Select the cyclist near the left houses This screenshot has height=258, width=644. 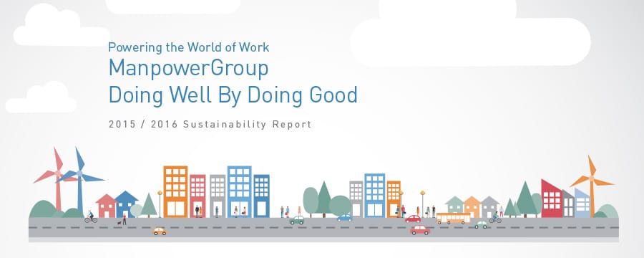(x=91, y=217)
